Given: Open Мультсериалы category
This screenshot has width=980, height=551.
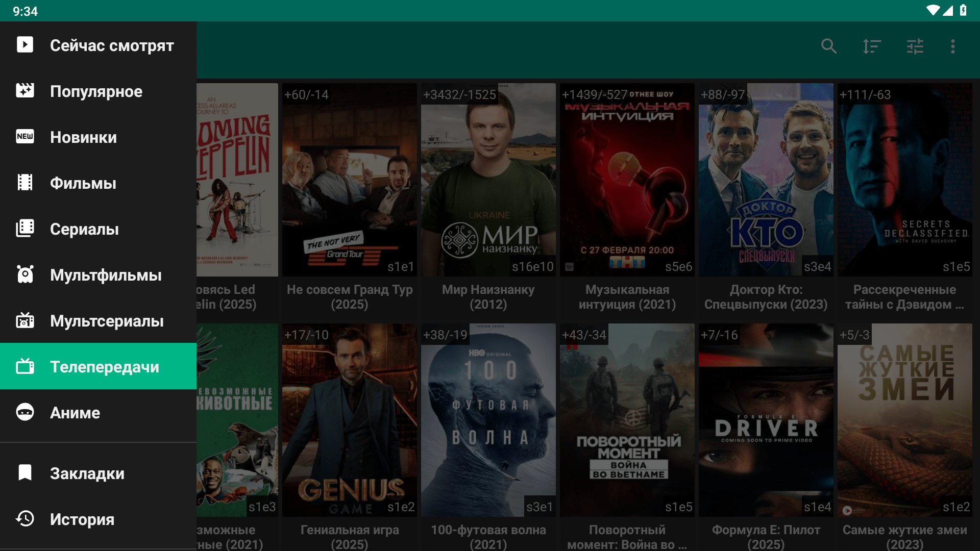Looking at the screenshot, I should coord(98,320).
